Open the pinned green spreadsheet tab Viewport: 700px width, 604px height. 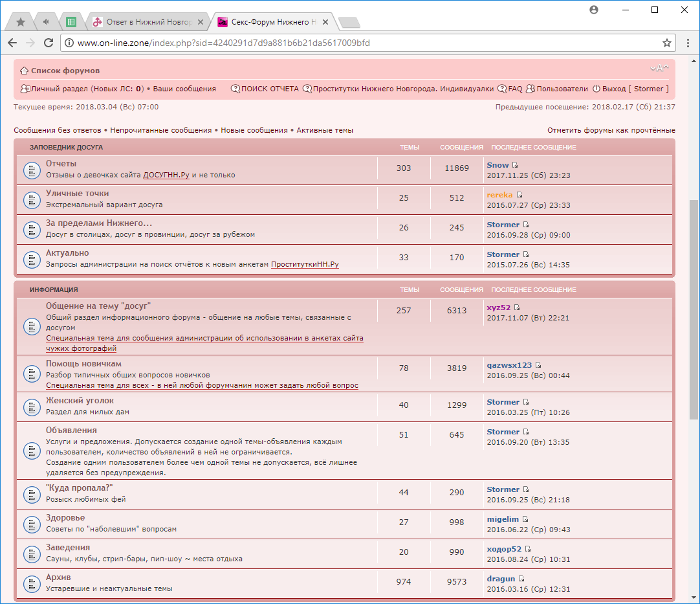tap(71, 22)
